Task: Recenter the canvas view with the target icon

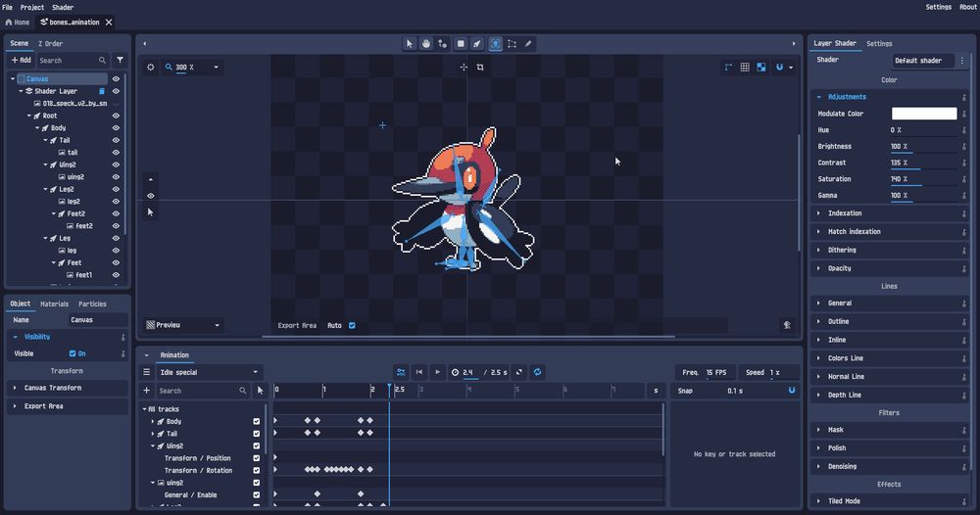Action: point(151,67)
